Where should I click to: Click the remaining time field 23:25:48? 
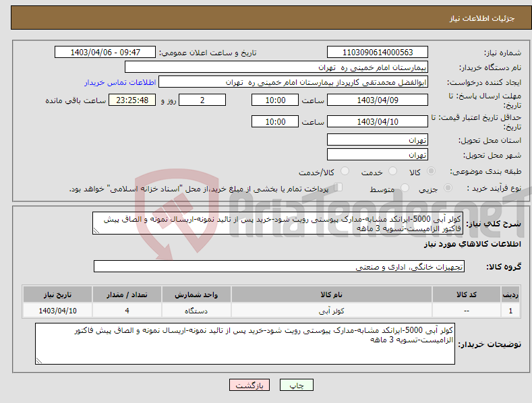tap(132, 100)
